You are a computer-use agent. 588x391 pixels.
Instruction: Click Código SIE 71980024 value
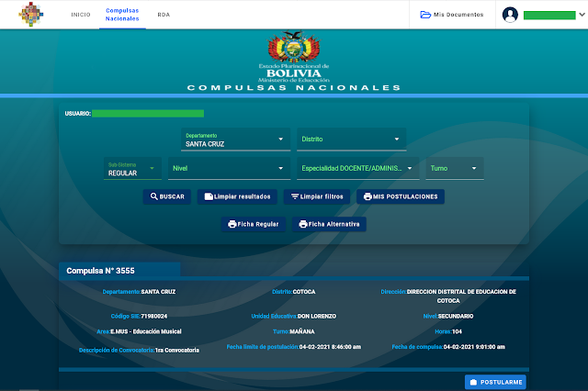pos(153,316)
